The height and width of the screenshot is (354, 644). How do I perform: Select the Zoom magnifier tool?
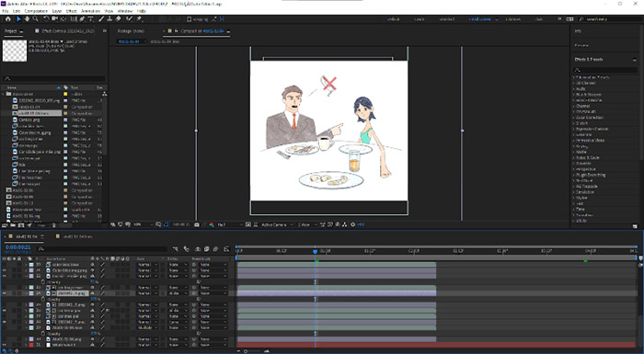point(35,19)
